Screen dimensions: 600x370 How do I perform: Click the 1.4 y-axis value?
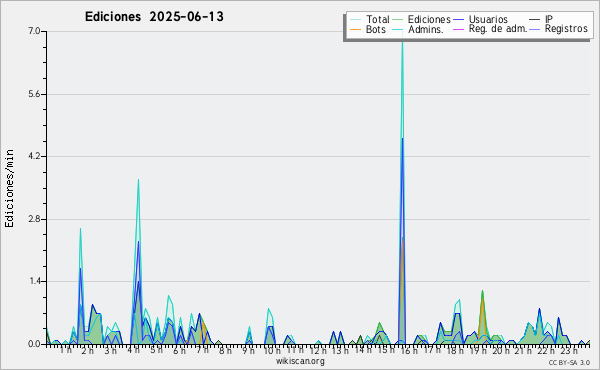pyautogui.click(x=34, y=281)
